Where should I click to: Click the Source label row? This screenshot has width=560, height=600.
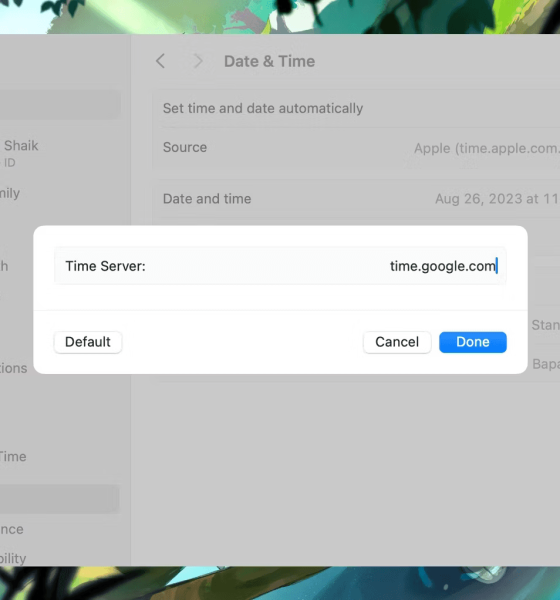(356, 148)
